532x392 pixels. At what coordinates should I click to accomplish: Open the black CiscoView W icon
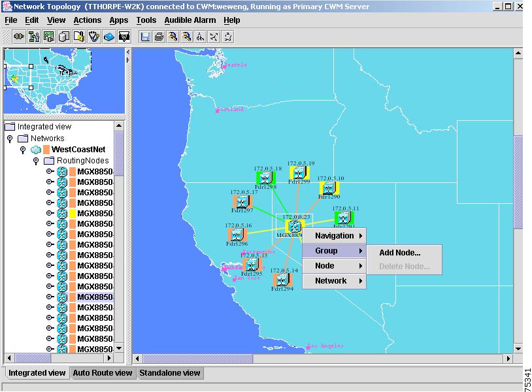coord(124,37)
